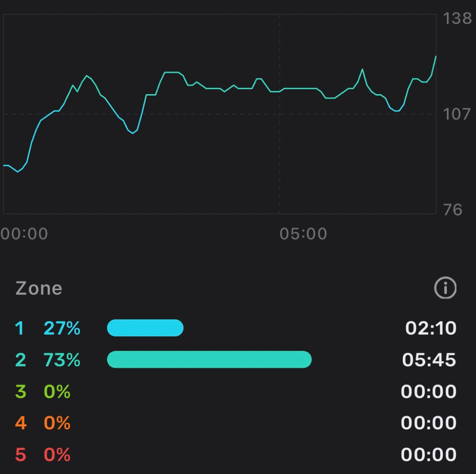Screen dimensions: 476x474
Task: Tap the 76 minimum heart rate label
Action: pyautogui.click(x=453, y=210)
